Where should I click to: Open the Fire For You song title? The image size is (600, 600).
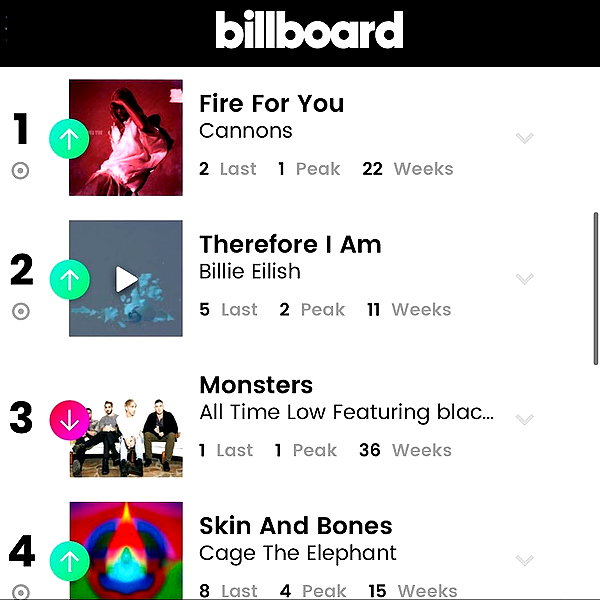click(x=272, y=103)
